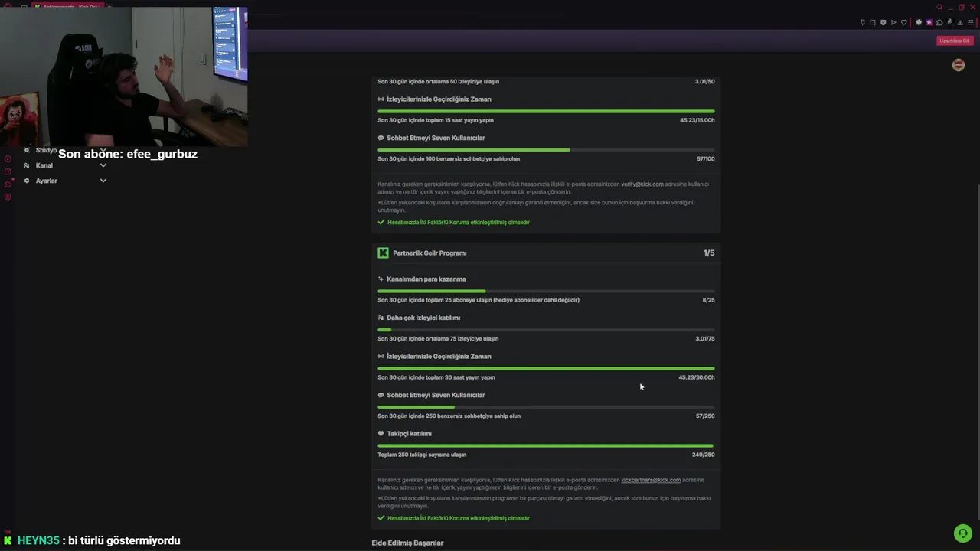Open the sidebar history clock icon

click(x=8, y=171)
